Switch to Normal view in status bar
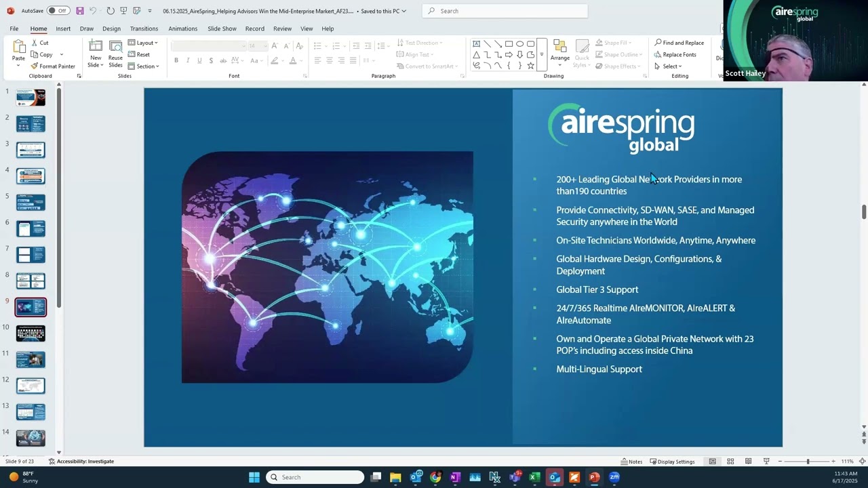Screen dimensions: 868x488 pyautogui.click(x=712, y=462)
